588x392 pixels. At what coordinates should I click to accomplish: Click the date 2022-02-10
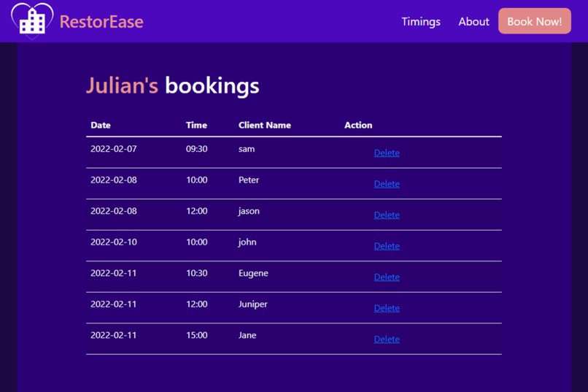pos(114,242)
